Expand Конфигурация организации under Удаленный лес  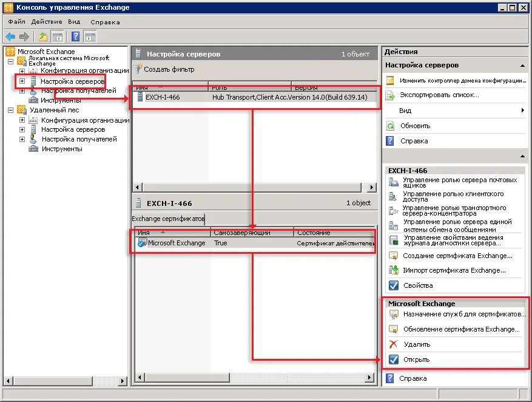(x=22, y=120)
